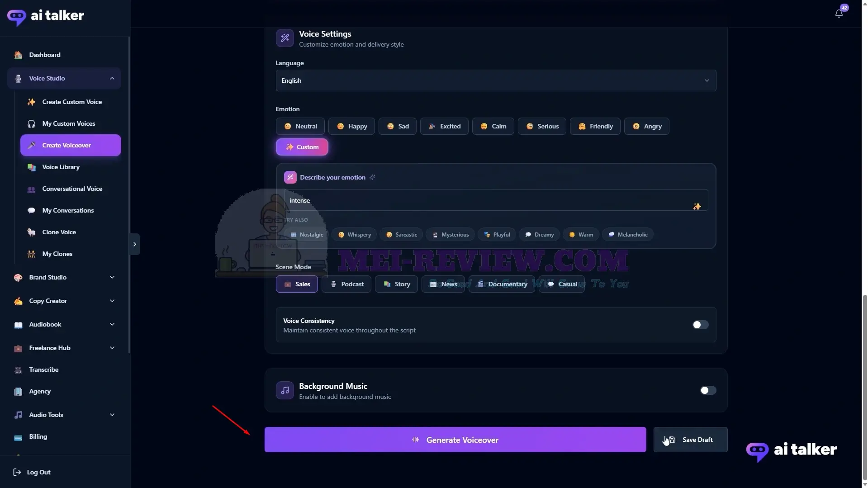This screenshot has width=868, height=488.
Task: Open the My Clones page
Action: tap(71, 254)
